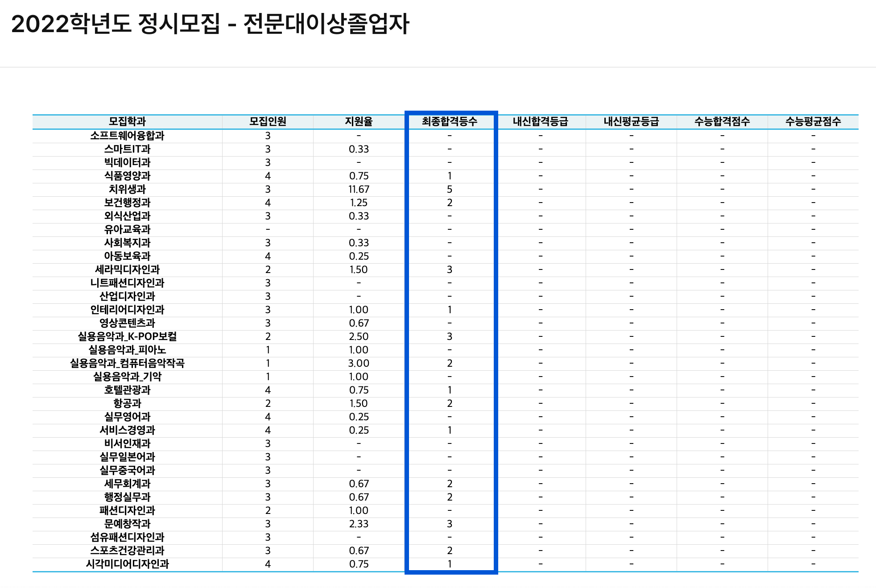Select the 식품영양과 department cell

128,176
